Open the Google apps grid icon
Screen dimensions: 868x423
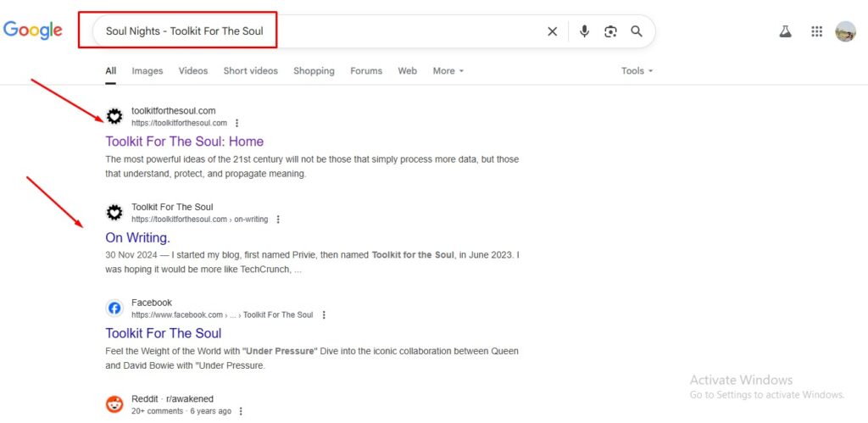click(816, 31)
